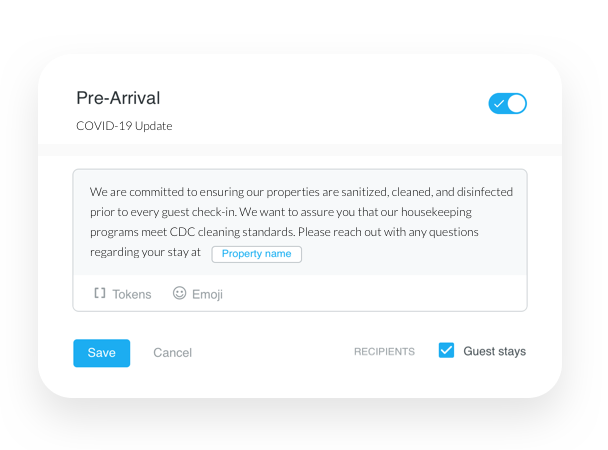Open the Emoji picker label
608x450 pixels.
click(x=207, y=294)
